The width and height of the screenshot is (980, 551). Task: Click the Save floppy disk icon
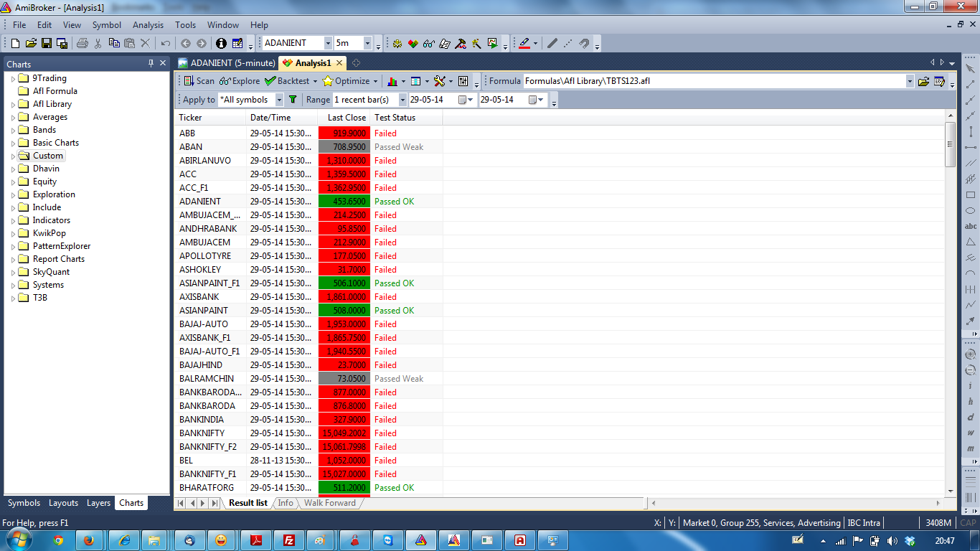[46, 43]
